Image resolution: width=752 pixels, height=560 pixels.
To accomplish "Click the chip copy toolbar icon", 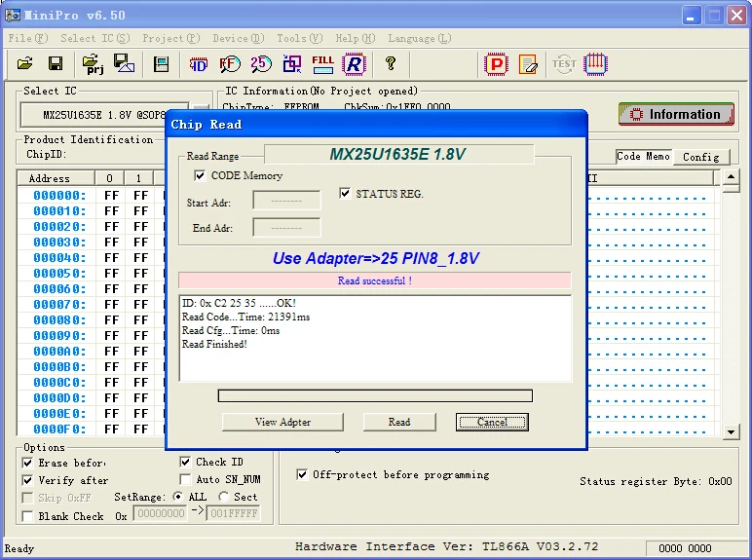I will 292,63.
